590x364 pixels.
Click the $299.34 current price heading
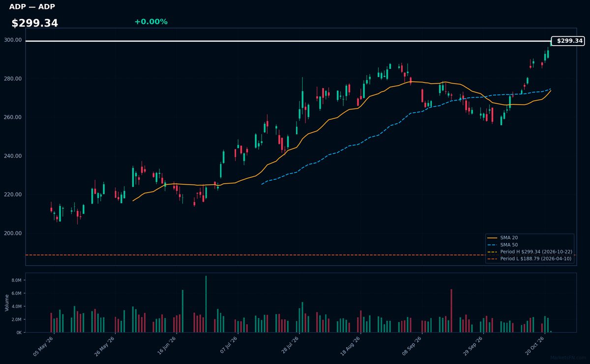pyautogui.click(x=35, y=23)
